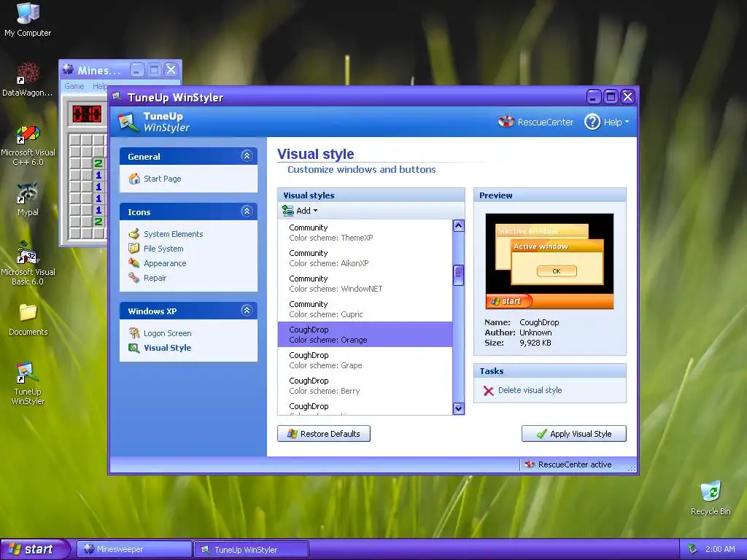Screen dimensions: 747x560
Task: Open My Computer desktop icon
Action: pos(28,13)
